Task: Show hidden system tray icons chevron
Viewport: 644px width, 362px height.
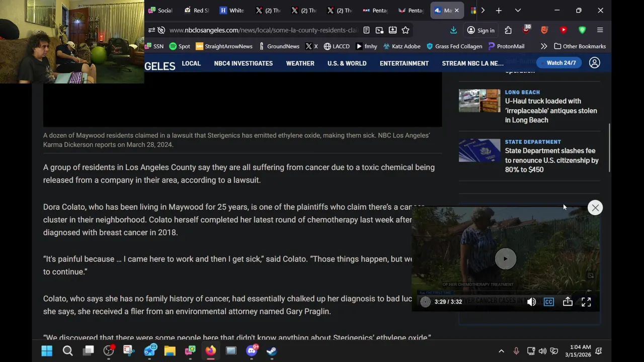Action: click(501, 351)
